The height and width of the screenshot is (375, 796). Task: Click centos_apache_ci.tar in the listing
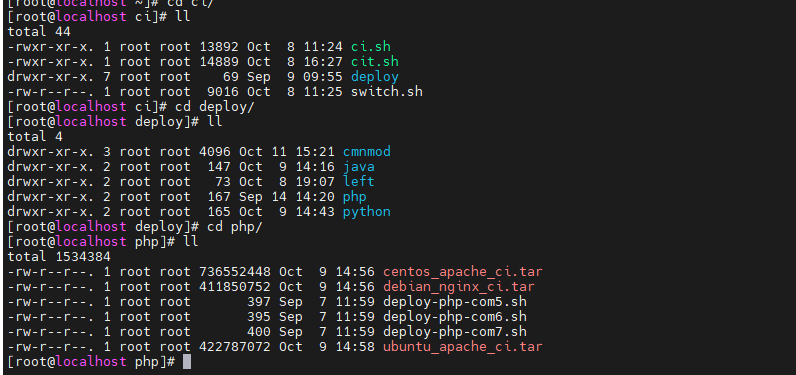(462, 272)
